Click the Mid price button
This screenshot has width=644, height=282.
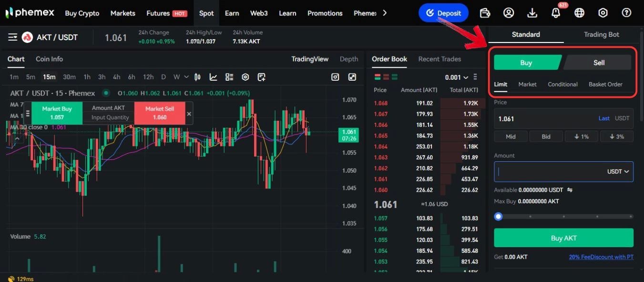pos(511,136)
